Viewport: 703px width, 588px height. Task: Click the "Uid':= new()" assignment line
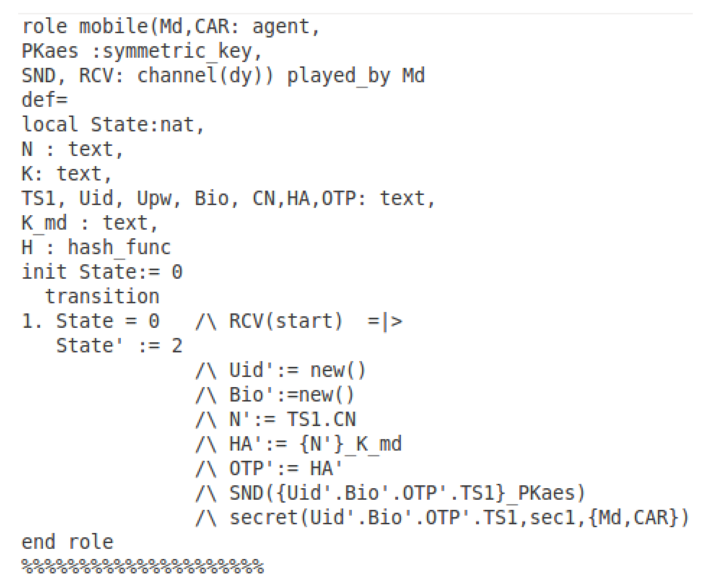click(297, 370)
